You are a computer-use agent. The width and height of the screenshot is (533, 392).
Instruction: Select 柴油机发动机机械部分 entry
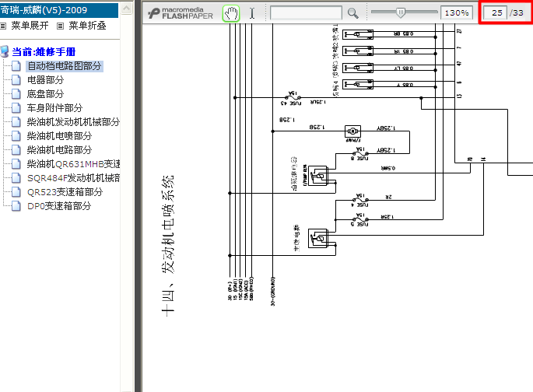(x=73, y=122)
